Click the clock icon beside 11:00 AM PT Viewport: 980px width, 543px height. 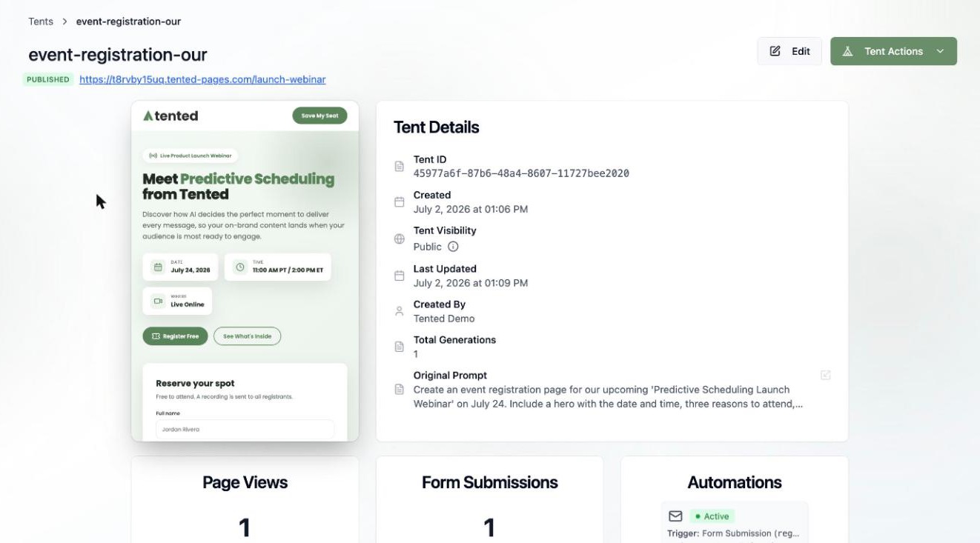click(x=239, y=267)
